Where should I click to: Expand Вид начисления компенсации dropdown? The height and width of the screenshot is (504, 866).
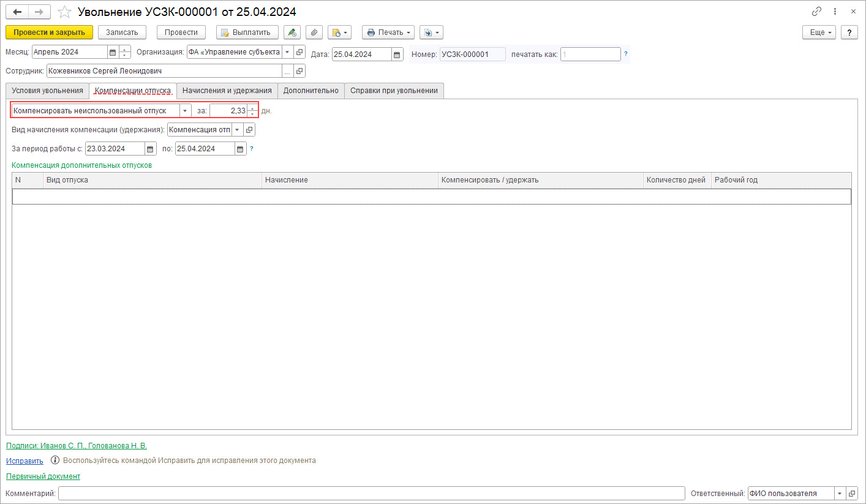pyautogui.click(x=237, y=130)
